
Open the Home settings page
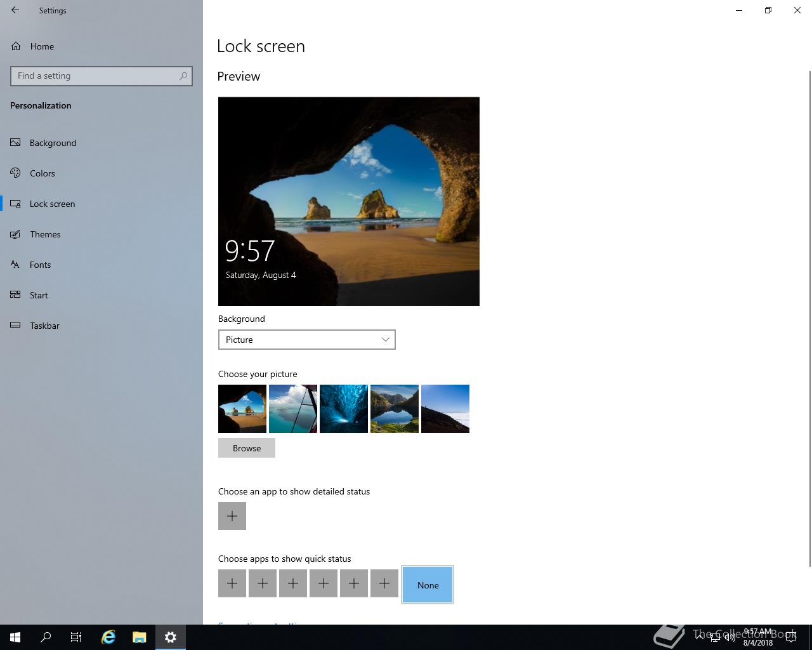click(x=101, y=46)
